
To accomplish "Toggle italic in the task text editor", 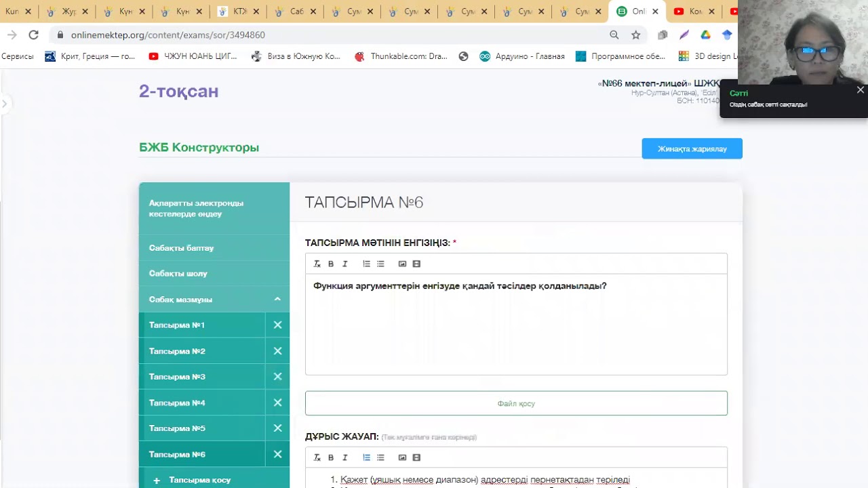I will point(345,264).
